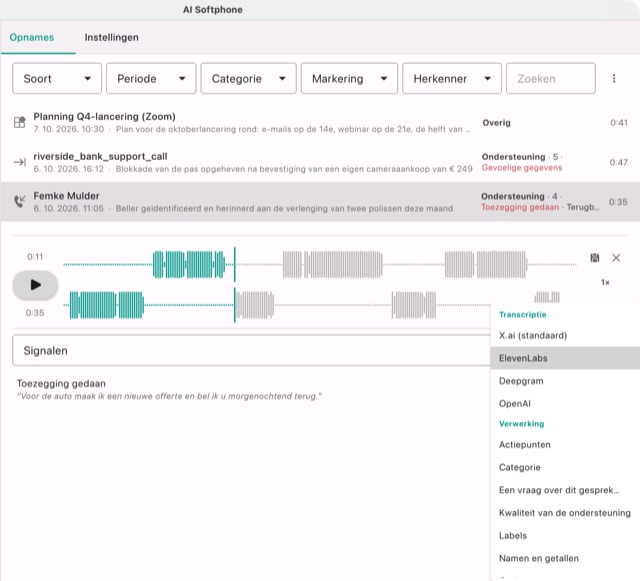Change the 1x playback speed

(605, 282)
